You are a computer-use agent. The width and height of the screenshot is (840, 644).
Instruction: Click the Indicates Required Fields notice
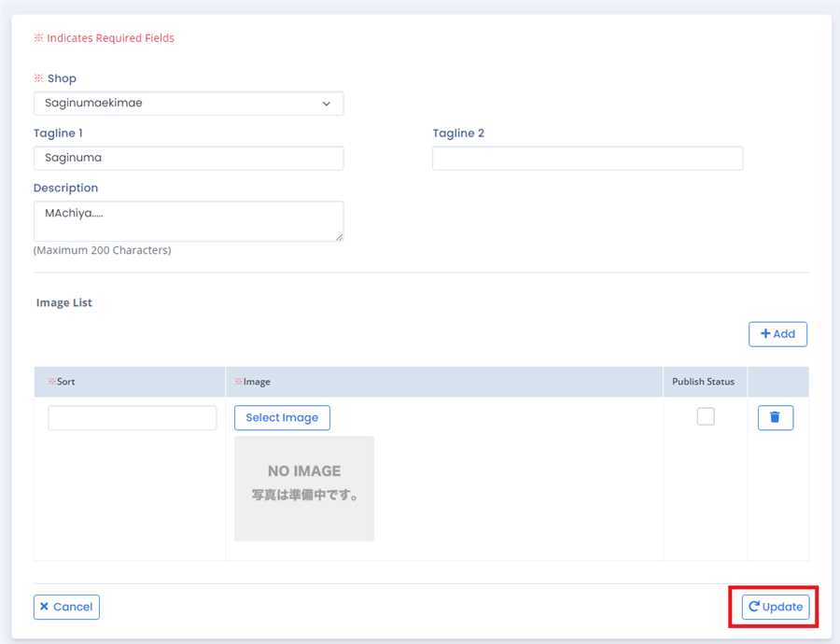110,38
